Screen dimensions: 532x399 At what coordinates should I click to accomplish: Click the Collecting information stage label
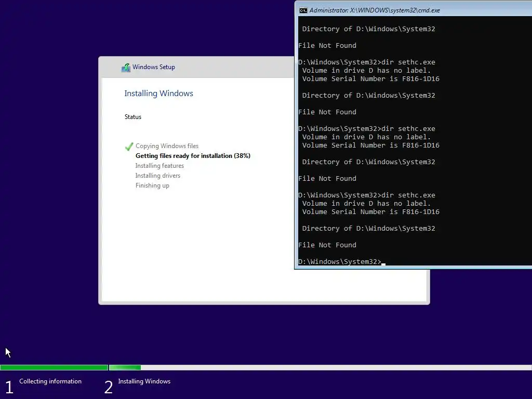pyautogui.click(x=50, y=381)
